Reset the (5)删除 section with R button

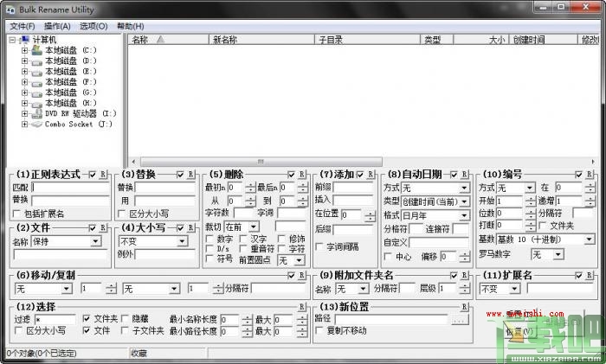point(302,175)
